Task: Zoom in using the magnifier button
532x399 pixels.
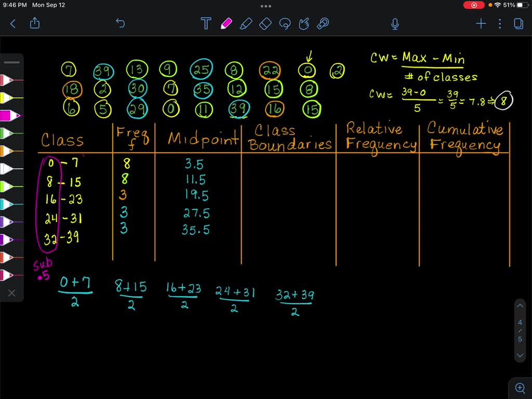Action: [520, 388]
